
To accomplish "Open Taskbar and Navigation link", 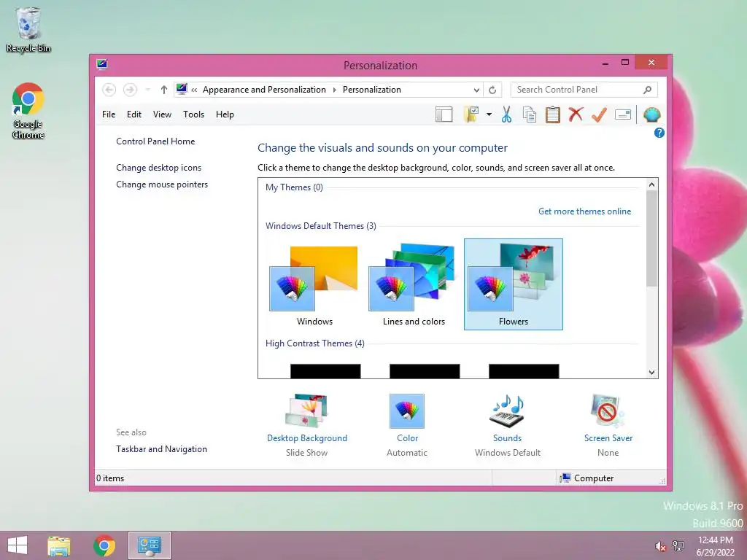I will click(161, 449).
